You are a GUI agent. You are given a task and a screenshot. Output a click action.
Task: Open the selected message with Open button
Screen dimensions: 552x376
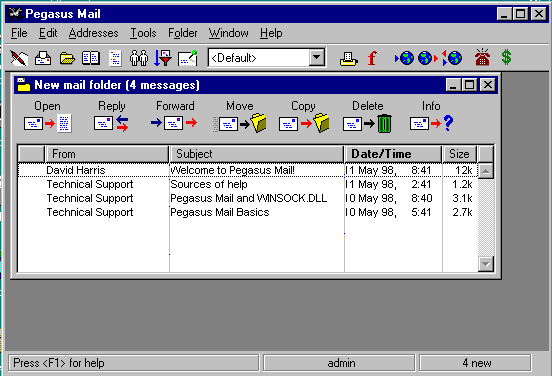48,116
